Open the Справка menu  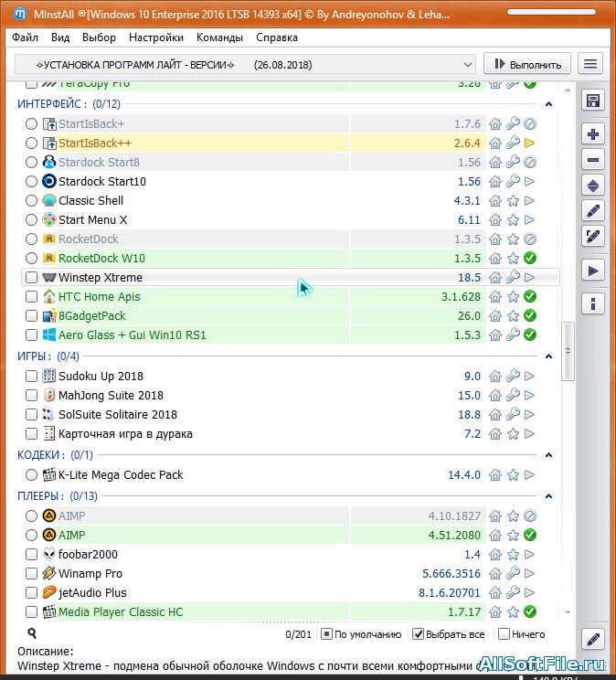point(277,37)
